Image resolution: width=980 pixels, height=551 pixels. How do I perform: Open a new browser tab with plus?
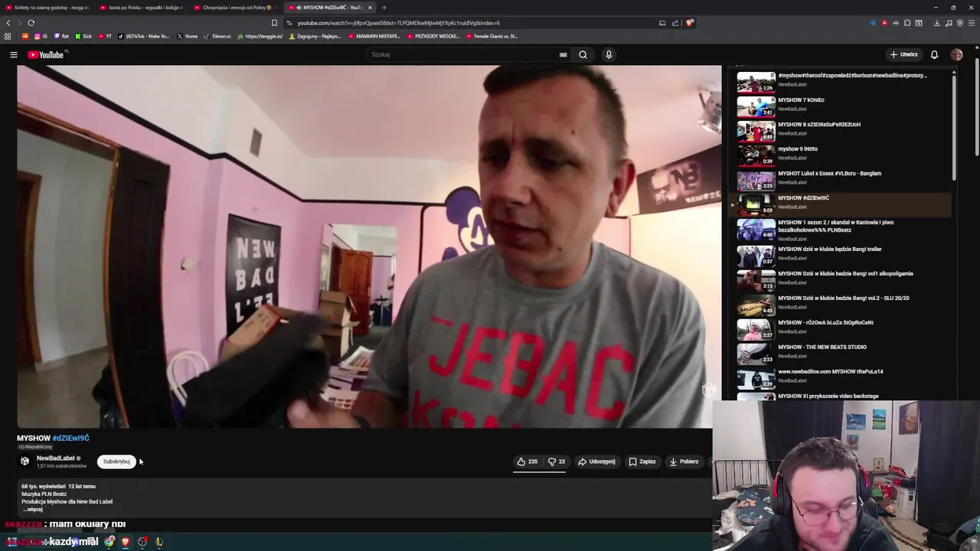(x=384, y=8)
